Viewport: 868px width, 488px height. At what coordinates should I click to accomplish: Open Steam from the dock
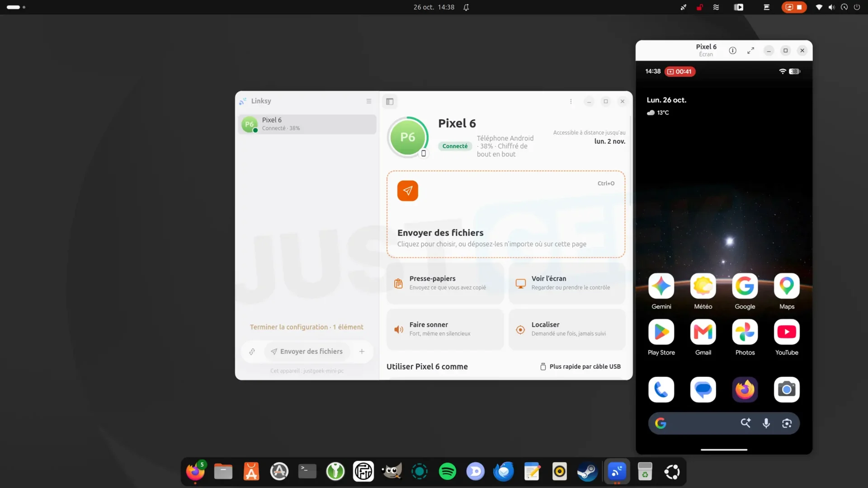588,472
